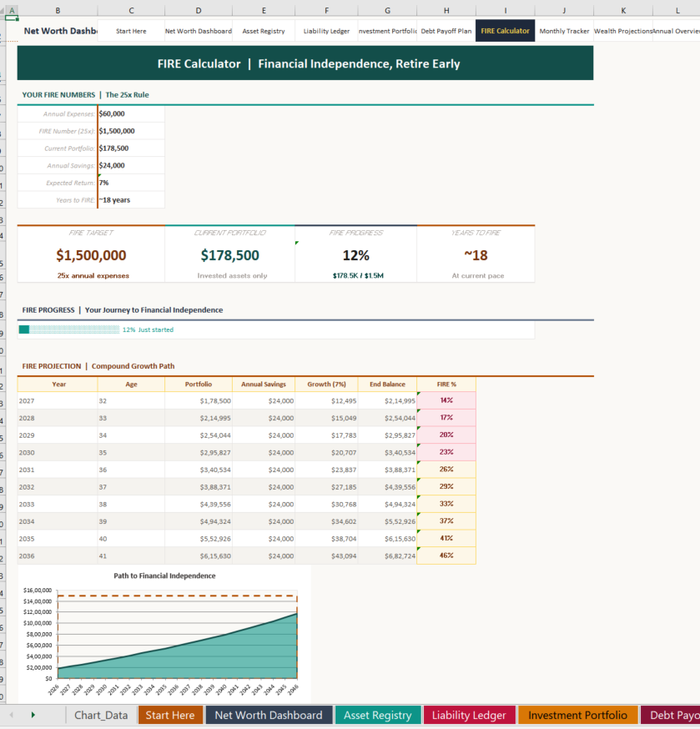Select Portfolio value $4,39,556 cell
Viewport: 700px width, 729px height.
point(198,504)
